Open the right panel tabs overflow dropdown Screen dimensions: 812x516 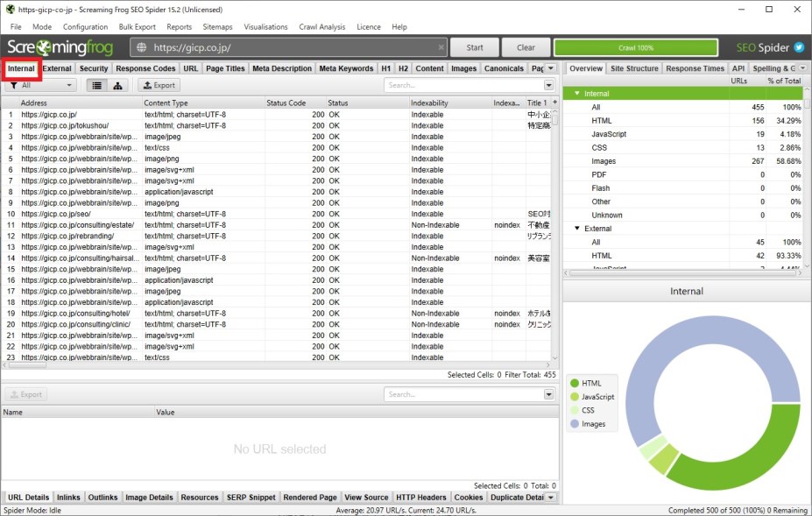pos(802,68)
